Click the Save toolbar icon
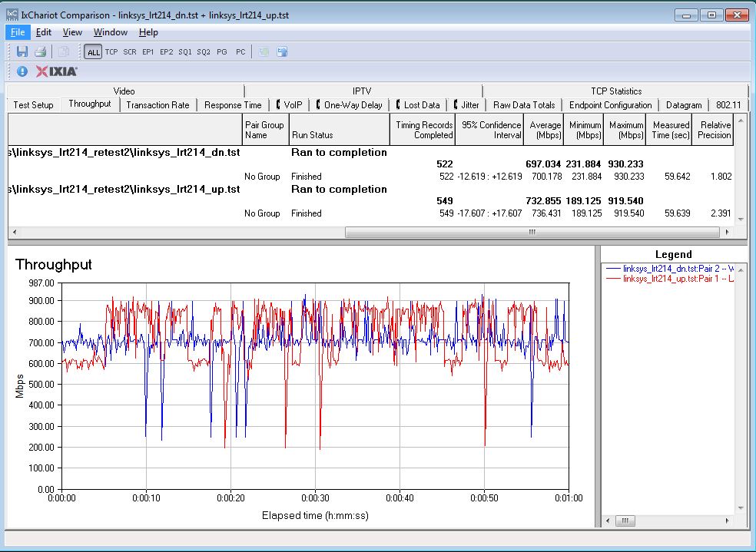This screenshot has width=756, height=552. [x=22, y=51]
